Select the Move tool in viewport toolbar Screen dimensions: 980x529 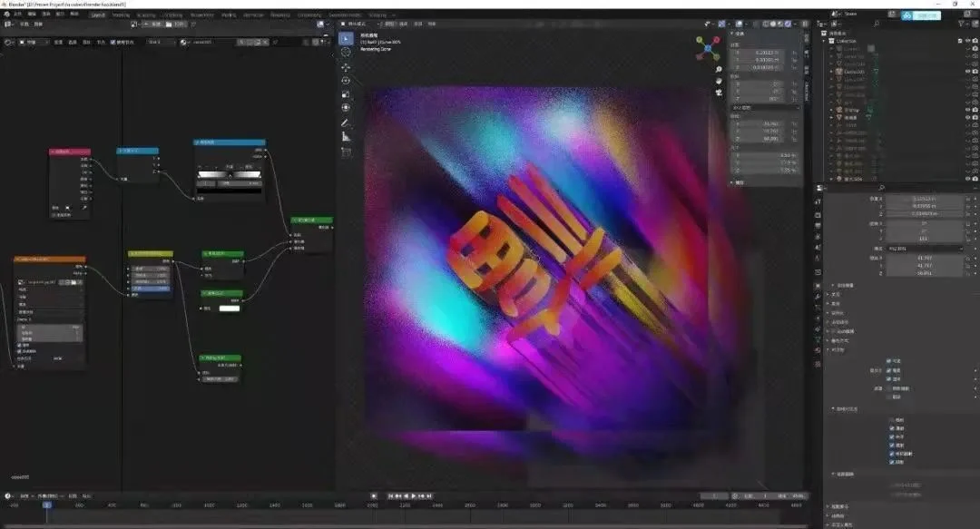click(x=346, y=67)
